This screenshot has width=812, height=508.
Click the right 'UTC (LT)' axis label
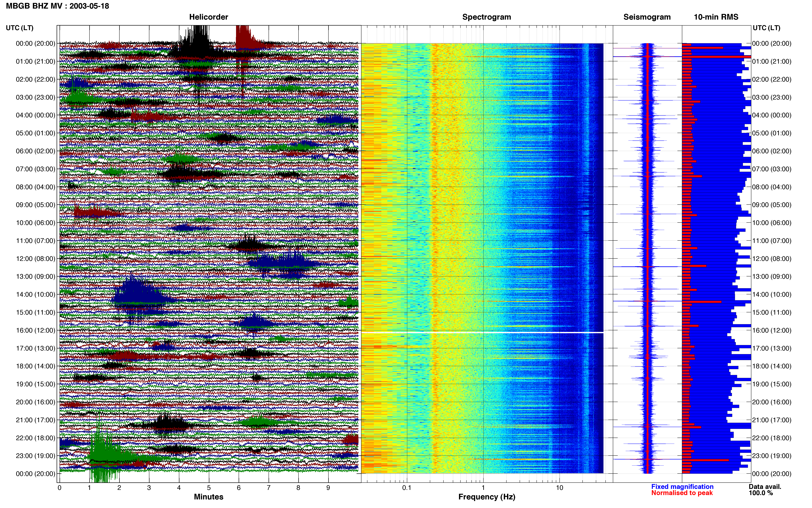coord(766,28)
